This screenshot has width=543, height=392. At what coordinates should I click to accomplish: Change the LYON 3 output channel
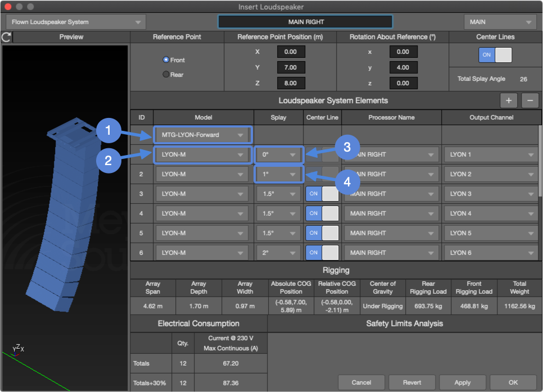pyautogui.click(x=491, y=194)
